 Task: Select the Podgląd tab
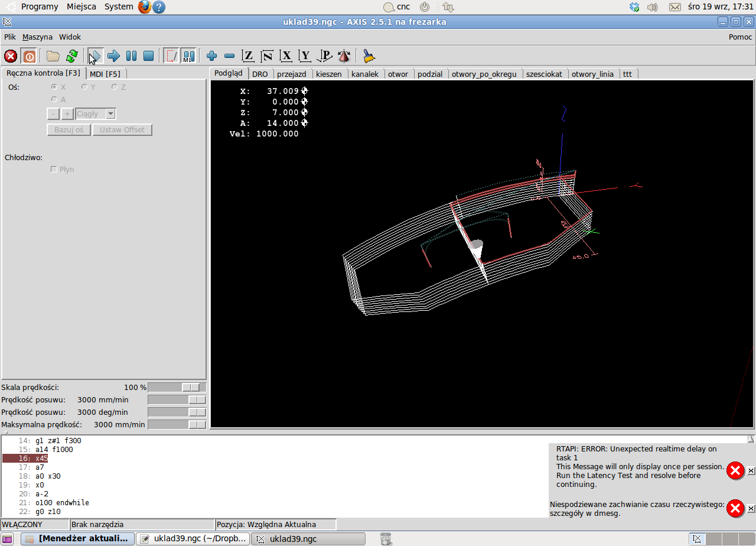229,73
